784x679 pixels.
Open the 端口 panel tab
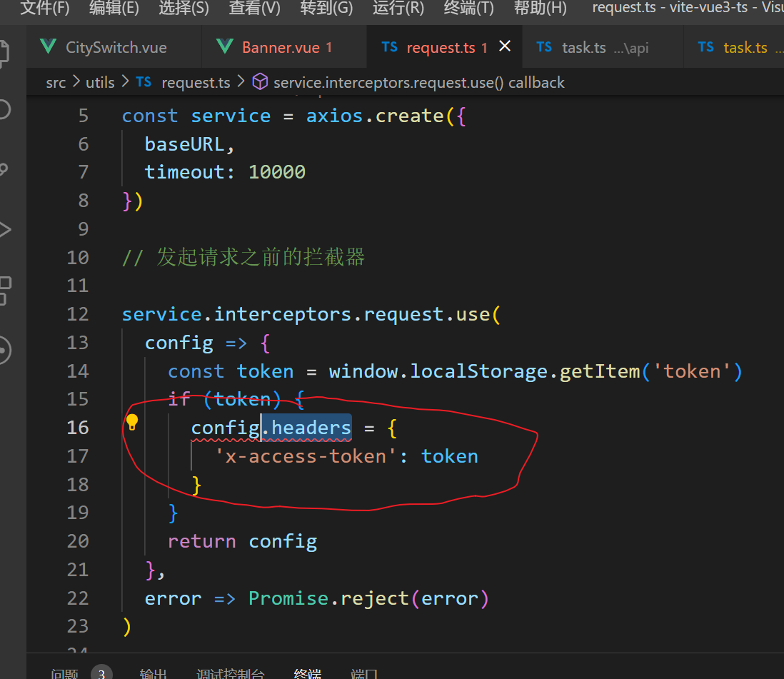pyautogui.click(x=364, y=673)
